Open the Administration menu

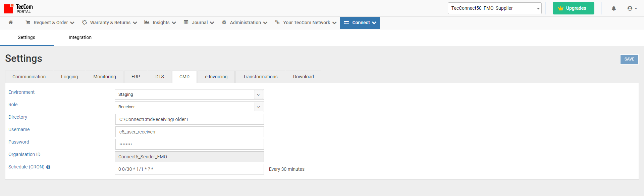[245, 23]
